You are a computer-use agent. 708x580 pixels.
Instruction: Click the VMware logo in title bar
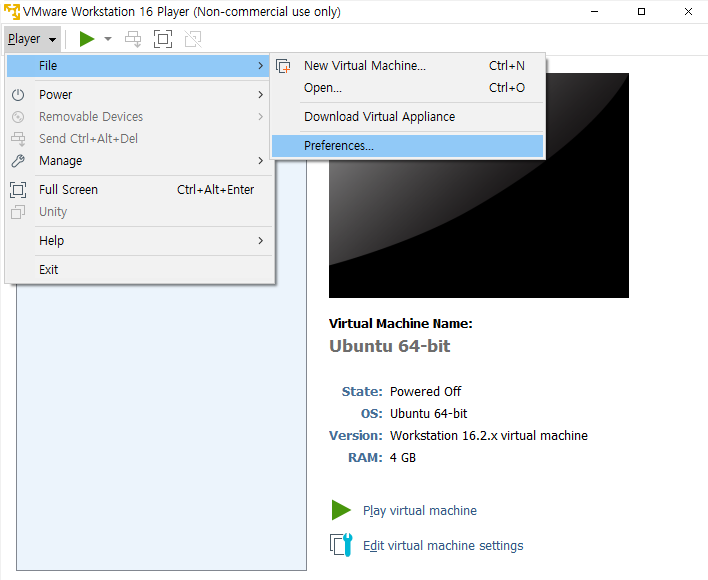[x=12, y=11]
